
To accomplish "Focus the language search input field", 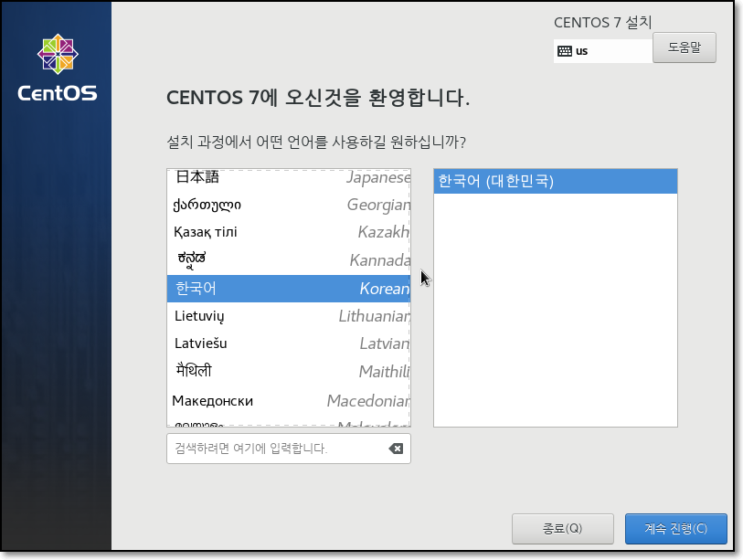I will pos(289,449).
